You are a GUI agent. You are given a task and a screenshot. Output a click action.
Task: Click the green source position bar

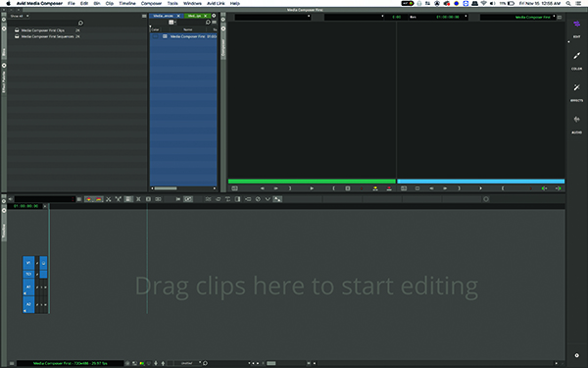(x=312, y=182)
